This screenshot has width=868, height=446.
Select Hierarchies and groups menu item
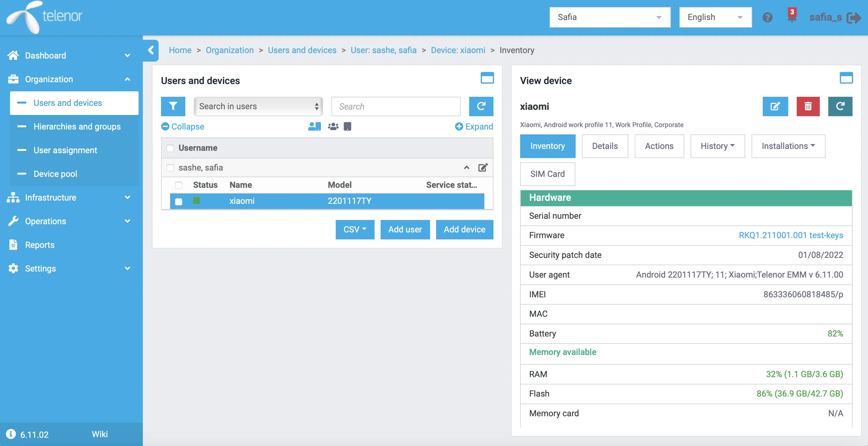pyautogui.click(x=74, y=127)
